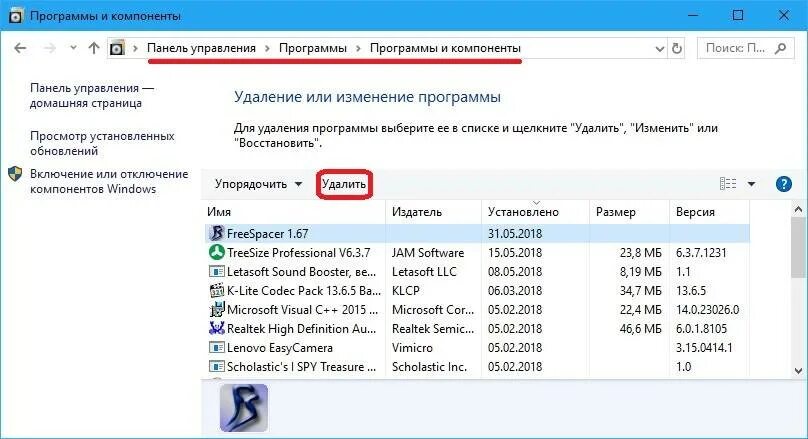
Task: Click "Программы и компоненты" breadcrumb
Action: click(x=445, y=48)
